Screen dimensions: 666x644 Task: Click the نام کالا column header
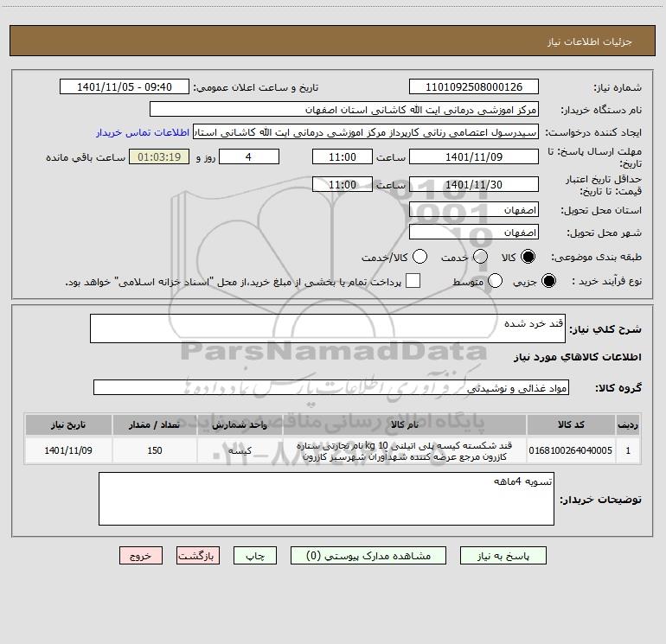(x=405, y=424)
